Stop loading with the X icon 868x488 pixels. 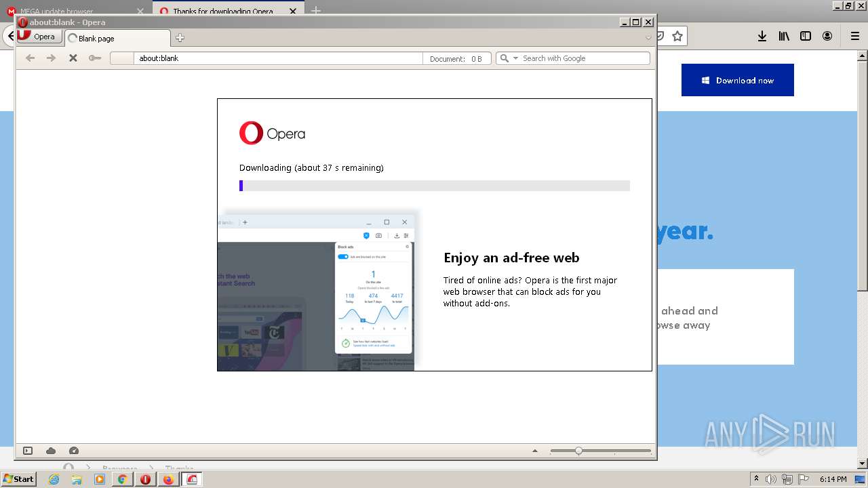point(73,58)
